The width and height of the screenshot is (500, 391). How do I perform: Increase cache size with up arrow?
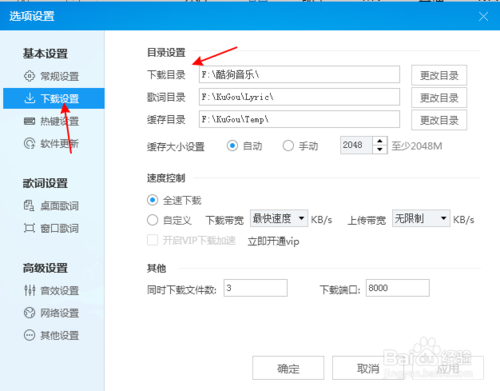point(380,141)
